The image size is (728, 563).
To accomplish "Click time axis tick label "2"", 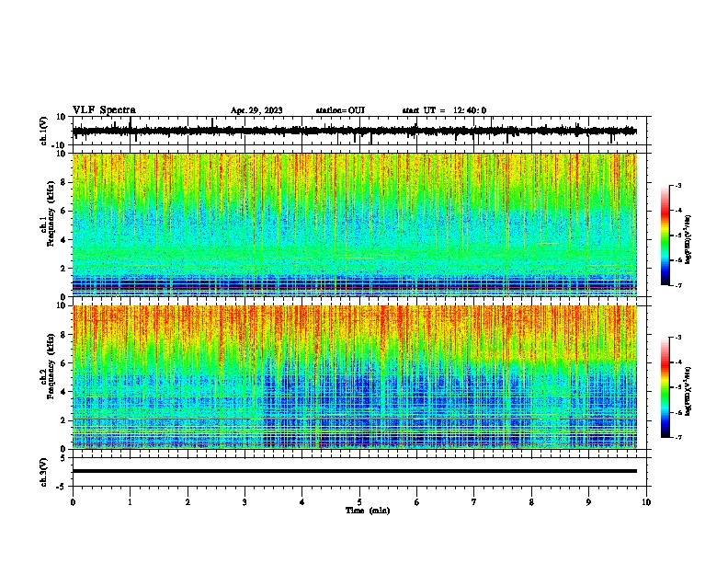I will [x=188, y=502].
